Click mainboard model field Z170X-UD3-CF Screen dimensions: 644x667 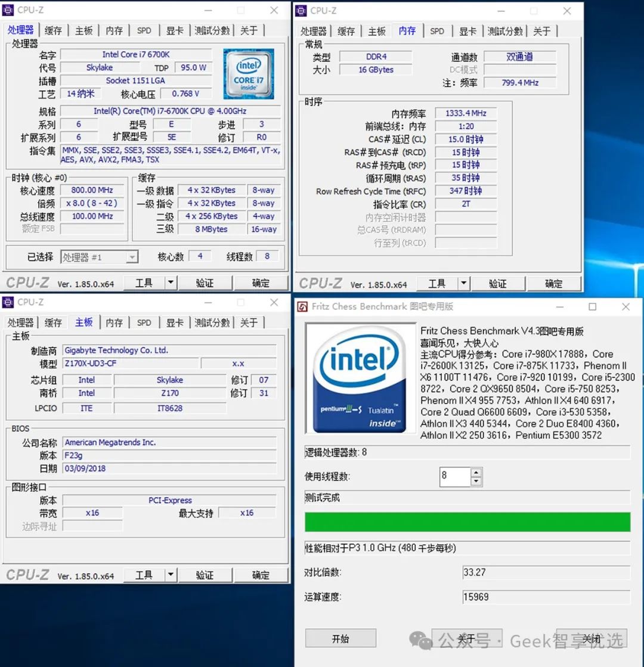click(131, 363)
